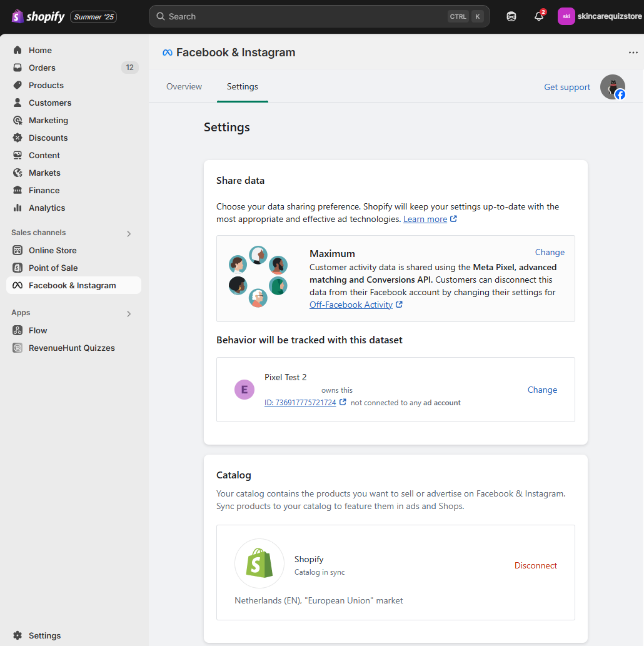Image resolution: width=644 pixels, height=646 pixels.
Task: Click the Settings gear icon in sidebar
Action: point(18,635)
